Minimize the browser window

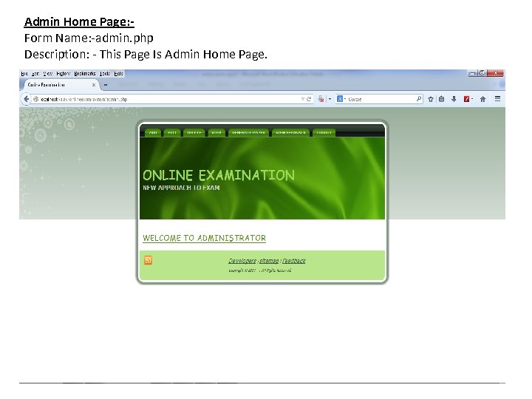coord(472,73)
